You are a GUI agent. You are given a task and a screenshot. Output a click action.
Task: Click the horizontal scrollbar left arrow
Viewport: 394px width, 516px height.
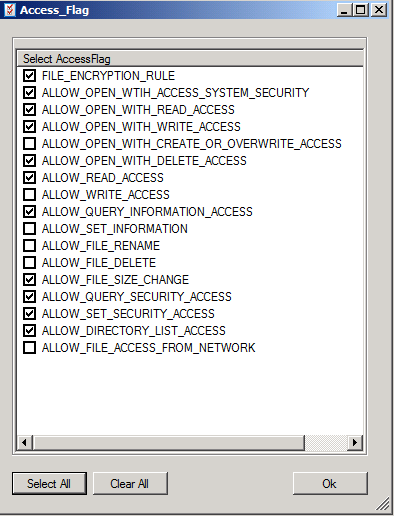click(x=25, y=443)
